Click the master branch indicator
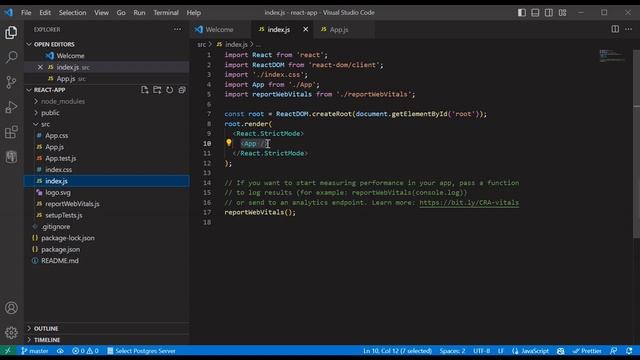This screenshot has width=640, height=360. 35,351
